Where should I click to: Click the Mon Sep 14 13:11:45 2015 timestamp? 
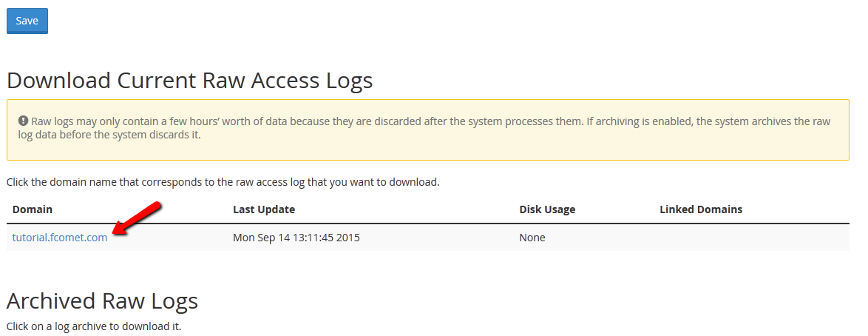click(x=296, y=238)
